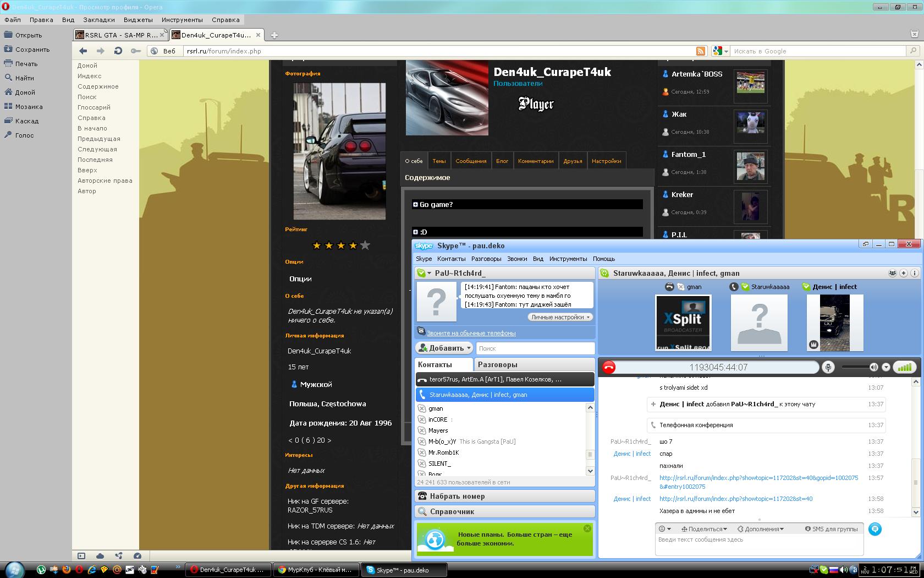This screenshot has width=924, height=578.
Task: Reload the page in Opera
Action: click(x=118, y=51)
